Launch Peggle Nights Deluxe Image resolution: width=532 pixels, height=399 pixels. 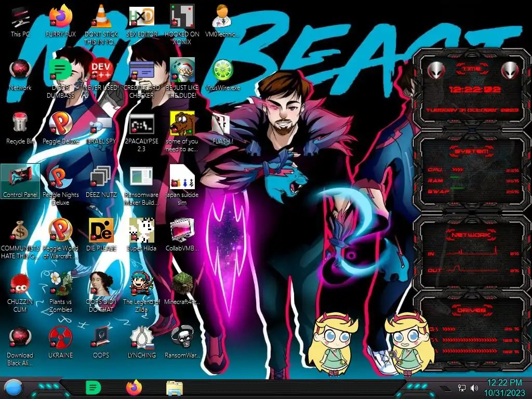click(60, 185)
